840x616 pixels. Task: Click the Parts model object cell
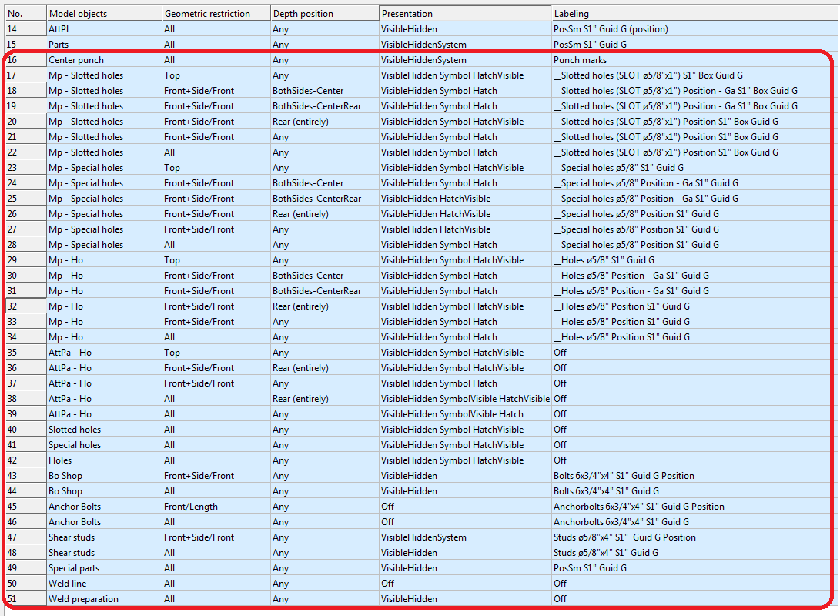click(104, 45)
